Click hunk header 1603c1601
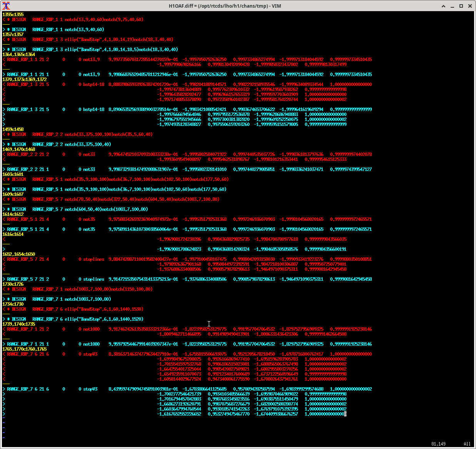Image resolution: width=476 pixels, height=449 pixels. tap(13, 174)
